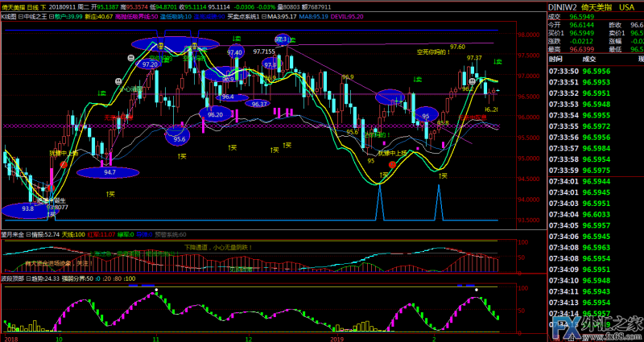Click the DEVIL:95.20 indicator label
This screenshot has width=644, height=342.
click(x=348, y=17)
